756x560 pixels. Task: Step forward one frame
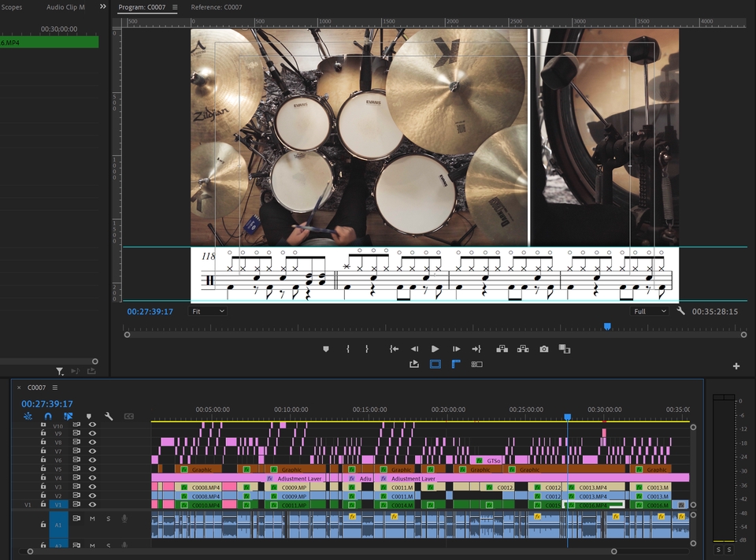(456, 349)
